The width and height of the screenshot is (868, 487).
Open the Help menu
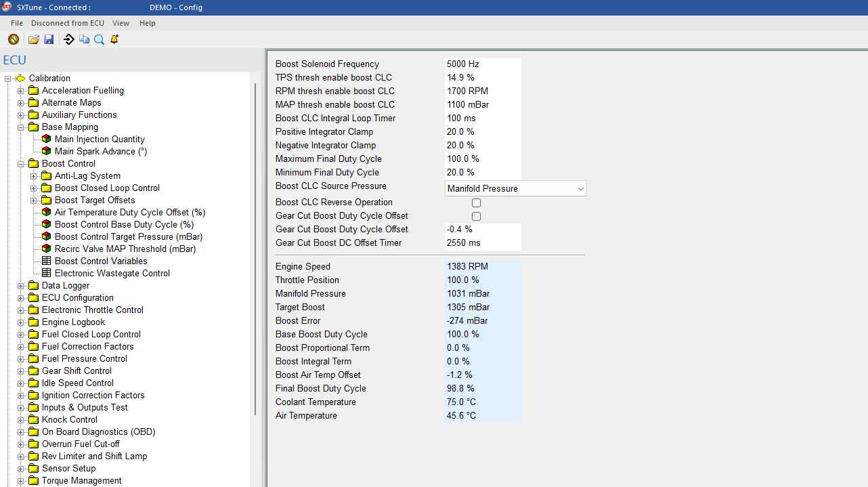click(x=148, y=23)
